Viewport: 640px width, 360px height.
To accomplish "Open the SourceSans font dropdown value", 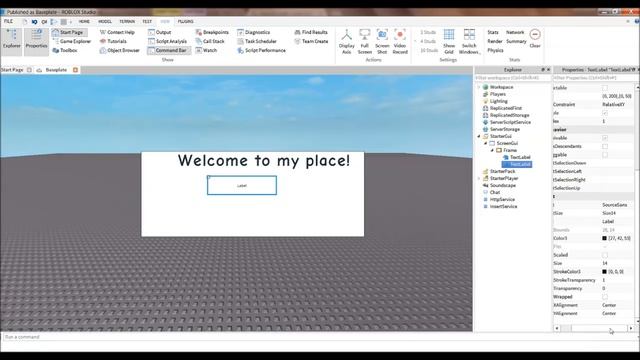I will 615,205.
